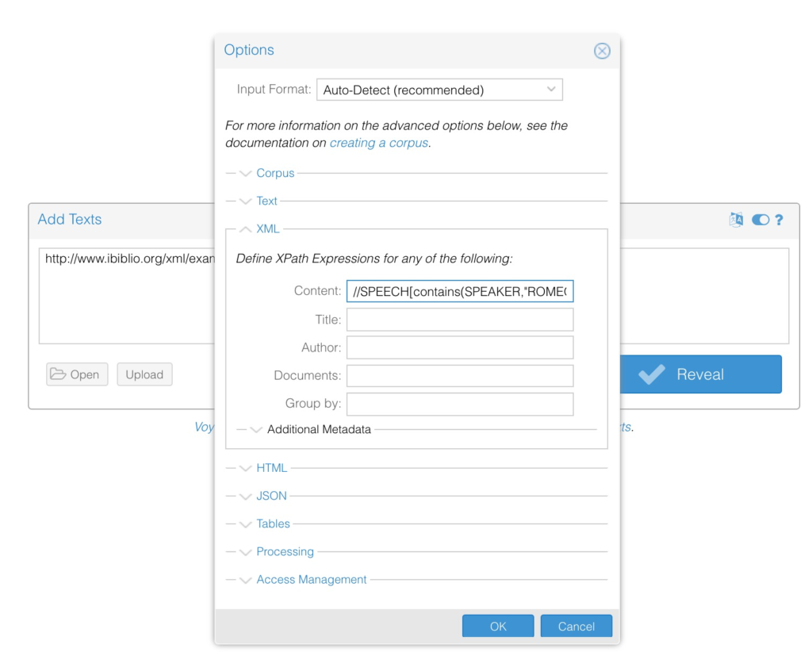Expand the HTML section
The image size is (812, 652).
pos(271,468)
